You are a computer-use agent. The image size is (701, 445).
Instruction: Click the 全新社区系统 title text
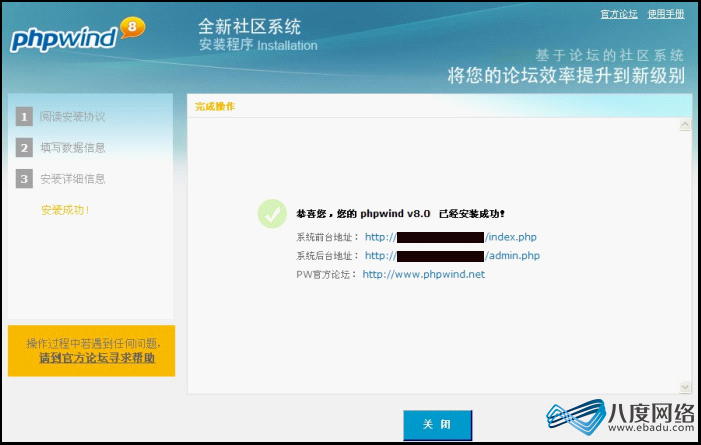(x=249, y=27)
